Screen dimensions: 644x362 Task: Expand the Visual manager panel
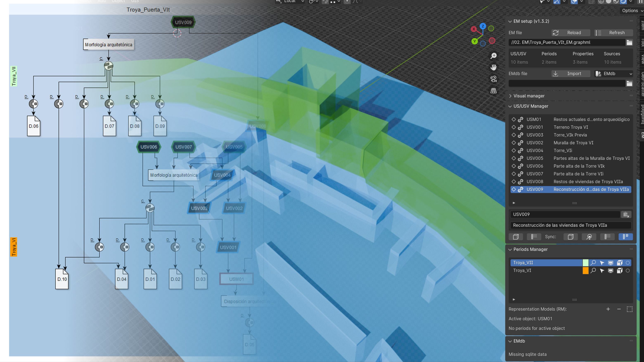529,96
